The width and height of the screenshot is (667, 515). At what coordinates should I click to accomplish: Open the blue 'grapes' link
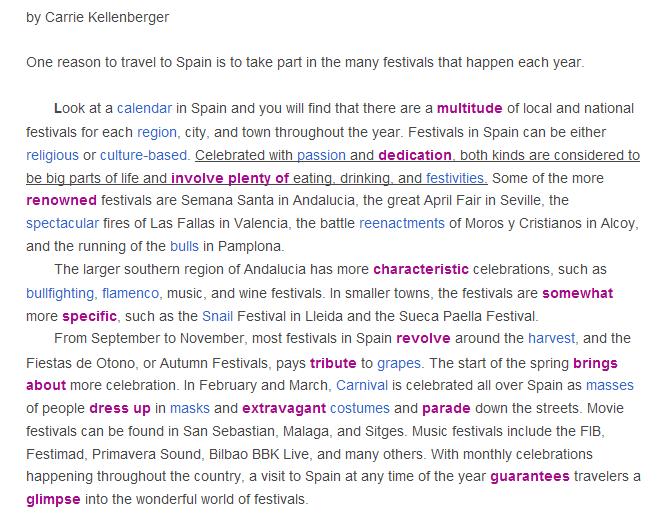399,363
